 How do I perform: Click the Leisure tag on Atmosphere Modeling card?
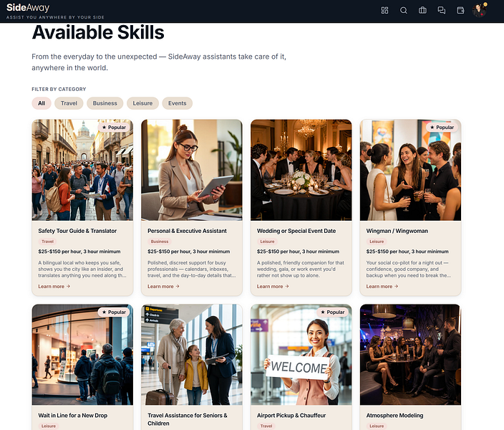click(x=377, y=426)
